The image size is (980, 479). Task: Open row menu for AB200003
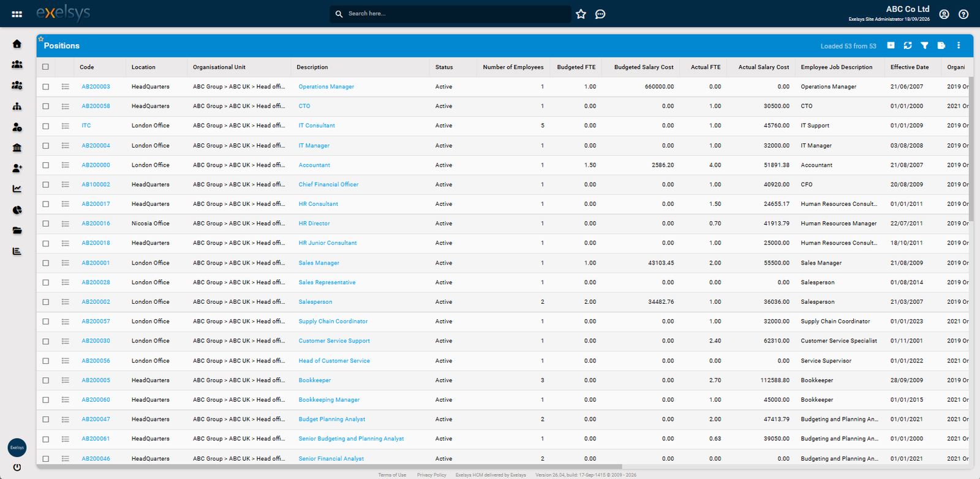coord(66,87)
